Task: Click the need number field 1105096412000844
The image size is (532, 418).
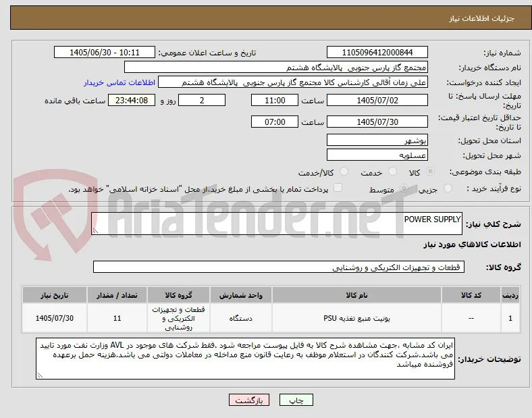Action: [x=377, y=53]
